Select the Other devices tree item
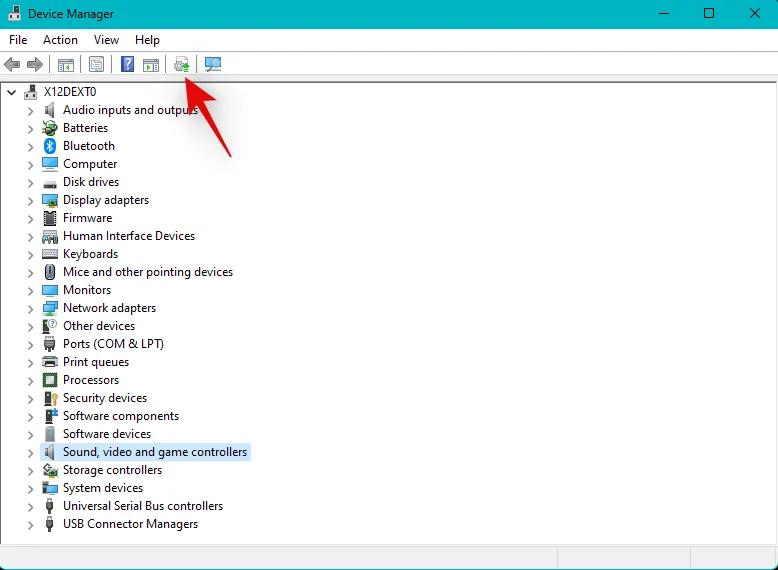Viewport: 778px width, 570px height. pyautogui.click(x=98, y=326)
